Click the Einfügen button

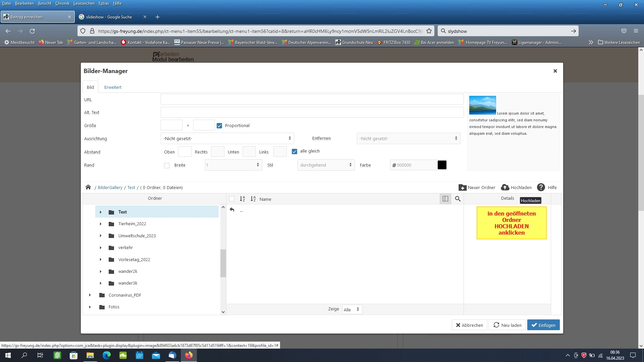click(x=543, y=325)
